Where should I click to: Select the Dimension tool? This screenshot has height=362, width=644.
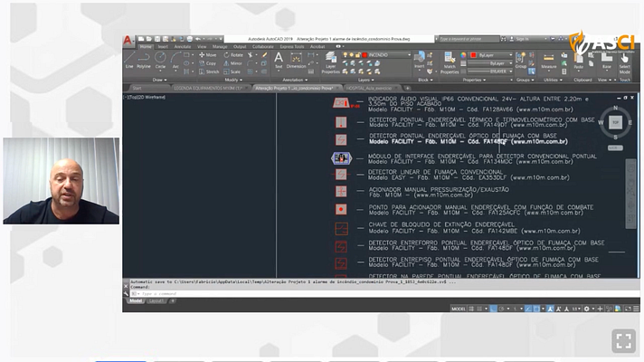[296, 60]
